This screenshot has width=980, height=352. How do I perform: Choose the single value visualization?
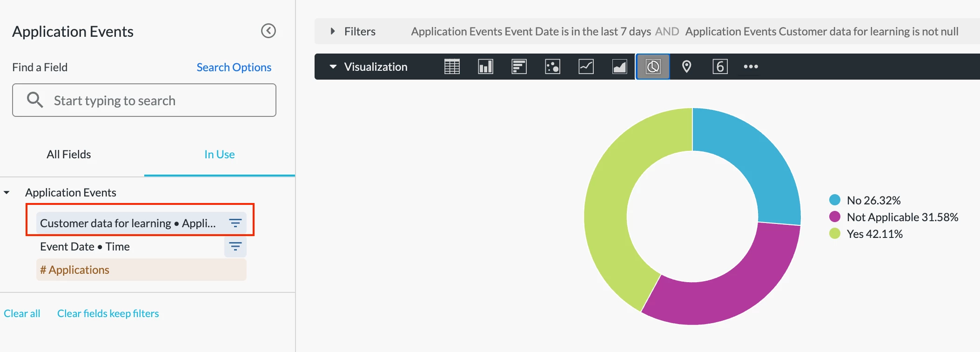point(720,67)
